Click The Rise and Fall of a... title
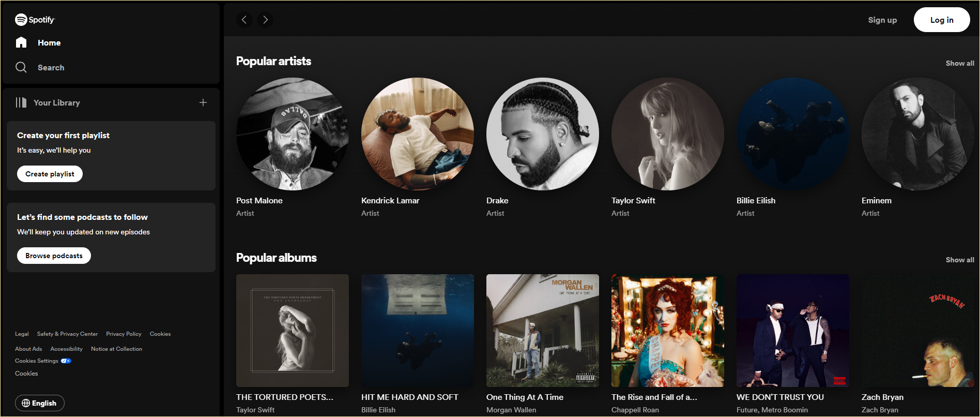Screen dimensions: 980x417 pyautogui.click(x=654, y=397)
